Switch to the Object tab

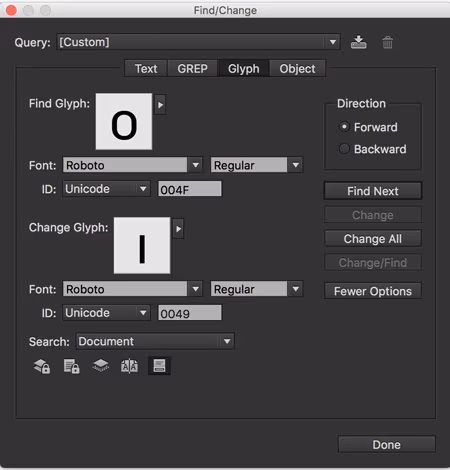click(x=297, y=69)
